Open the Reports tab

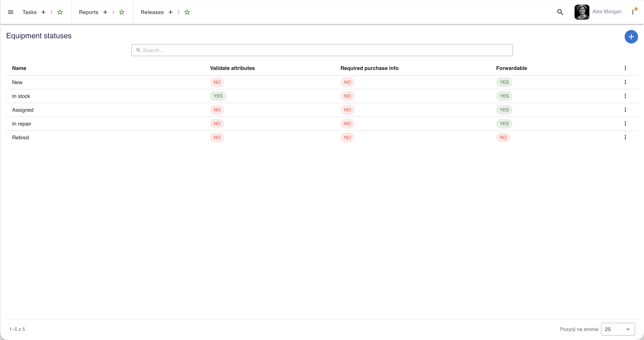pyautogui.click(x=88, y=12)
